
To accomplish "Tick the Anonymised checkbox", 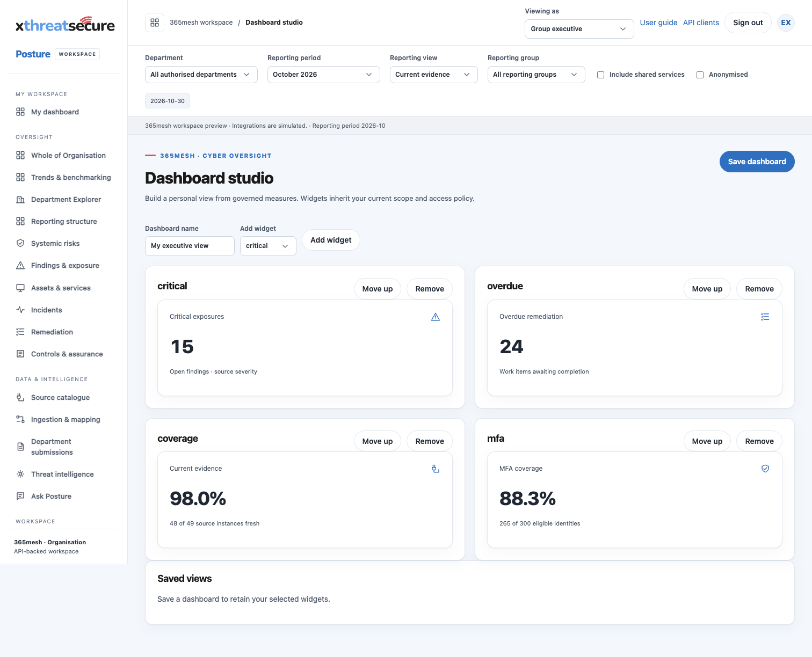I will coord(700,75).
